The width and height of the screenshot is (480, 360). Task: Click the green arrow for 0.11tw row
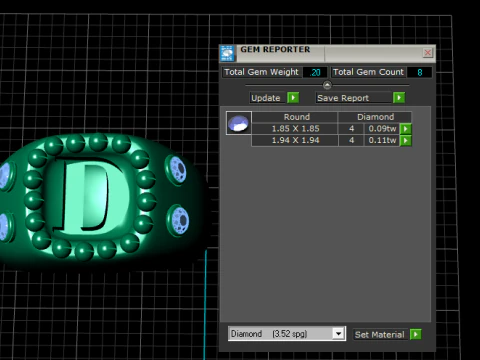pos(406,140)
